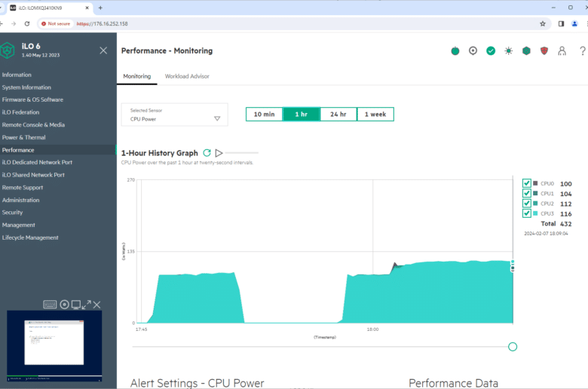588x389 pixels.
Task: Click the 2024-02-07 18:09:04 timestamp
Action: pyautogui.click(x=546, y=234)
